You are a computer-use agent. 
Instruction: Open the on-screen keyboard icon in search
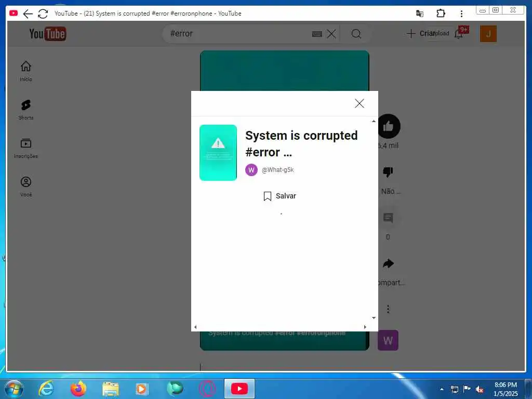tap(317, 34)
